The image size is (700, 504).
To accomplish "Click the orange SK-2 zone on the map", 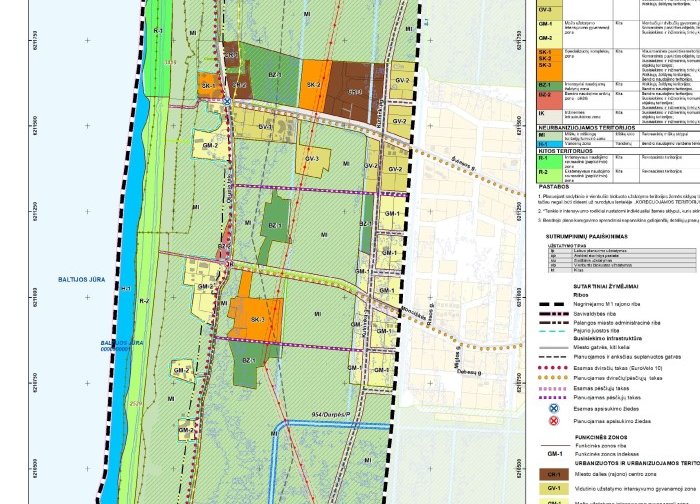I will tap(314, 85).
